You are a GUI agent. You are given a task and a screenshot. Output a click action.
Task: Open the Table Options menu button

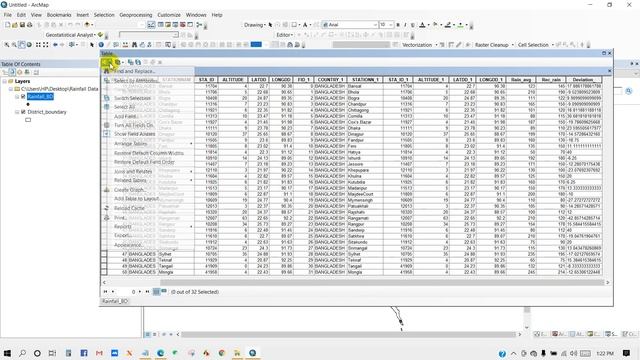coord(106,62)
